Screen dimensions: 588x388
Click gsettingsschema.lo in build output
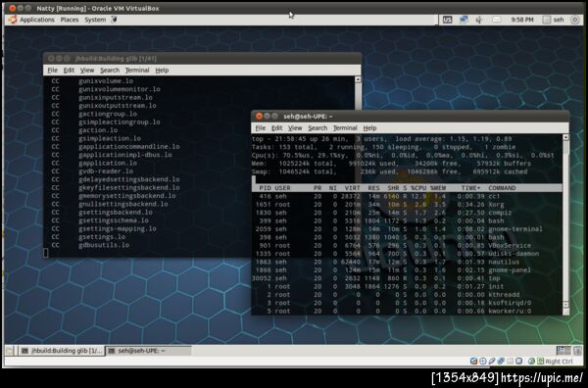pyautogui.click(x=114, y=220)
